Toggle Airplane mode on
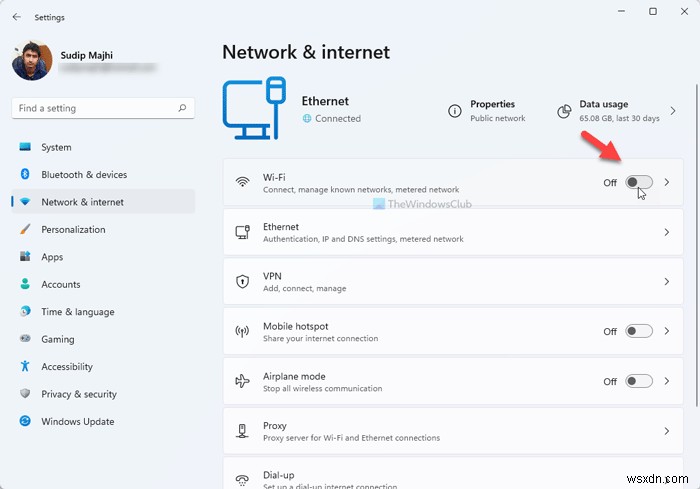 point(638,381)
